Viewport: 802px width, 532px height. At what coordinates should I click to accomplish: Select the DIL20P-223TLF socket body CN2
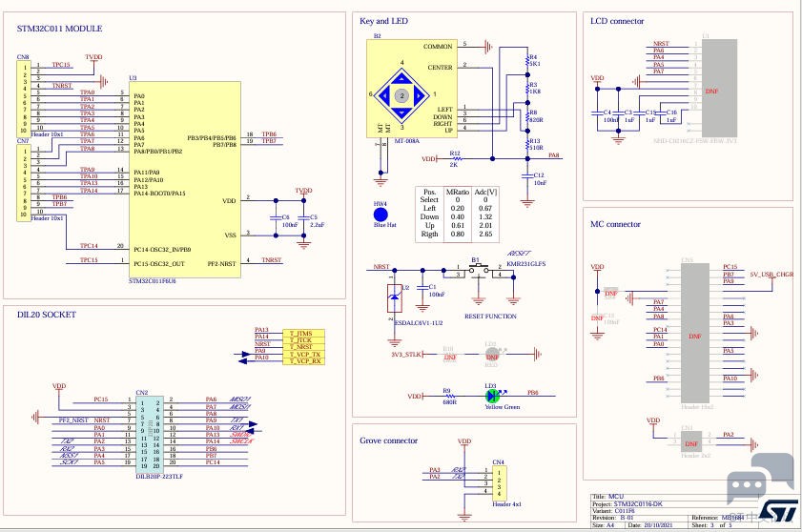pyautogui.click(x=150, y=435)
